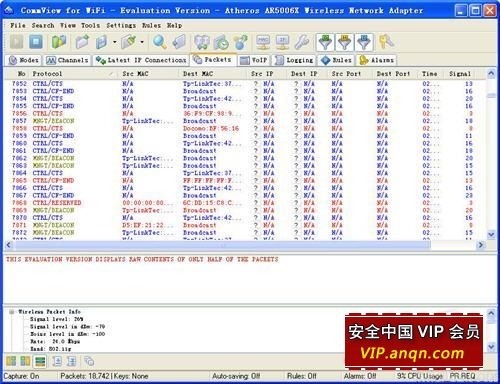Click the Save Packets icon
The height and width of the screenshot is (384, 500).
(x=102, y=42)
